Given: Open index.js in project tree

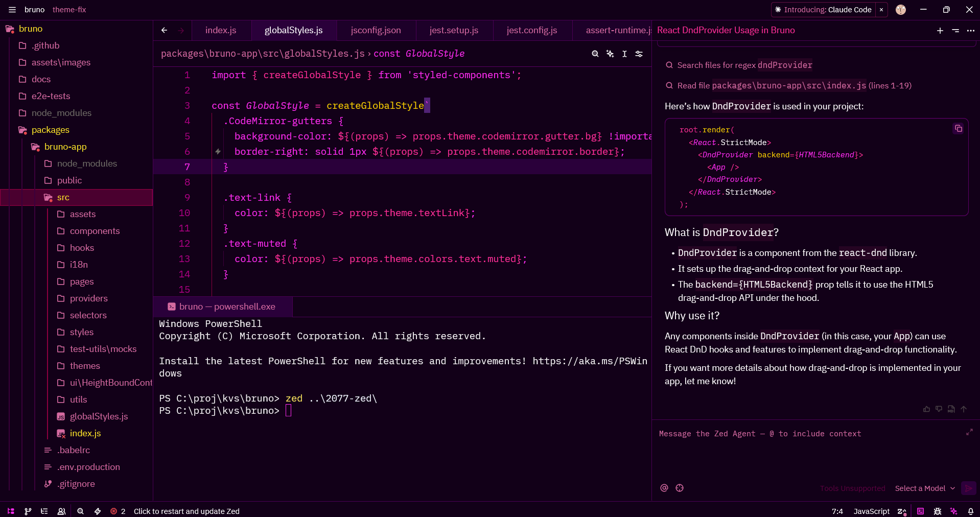Looking at the screenshot, I should 77,433.
